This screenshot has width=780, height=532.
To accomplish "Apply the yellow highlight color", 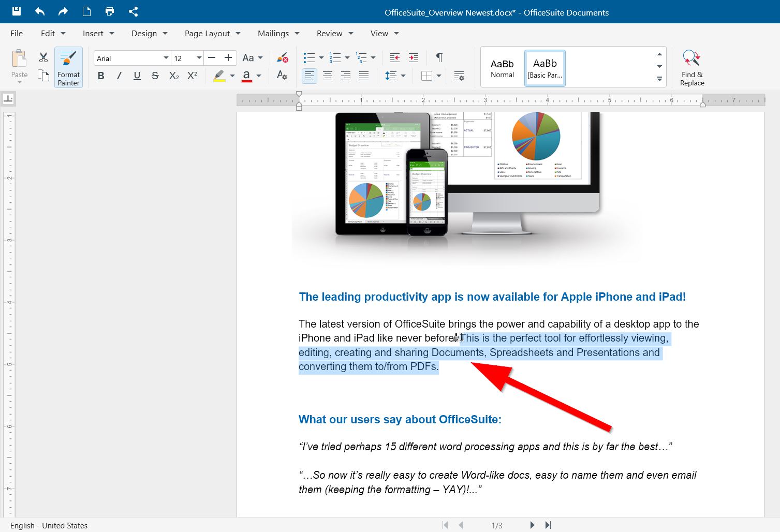I will click(219, 76).
